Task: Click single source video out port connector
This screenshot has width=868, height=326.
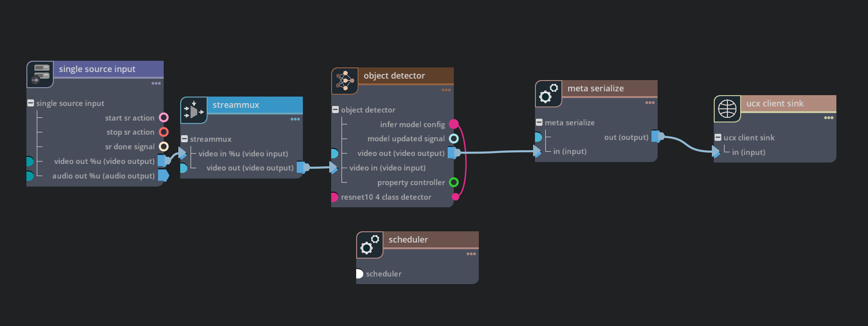Action: point(163,161)
